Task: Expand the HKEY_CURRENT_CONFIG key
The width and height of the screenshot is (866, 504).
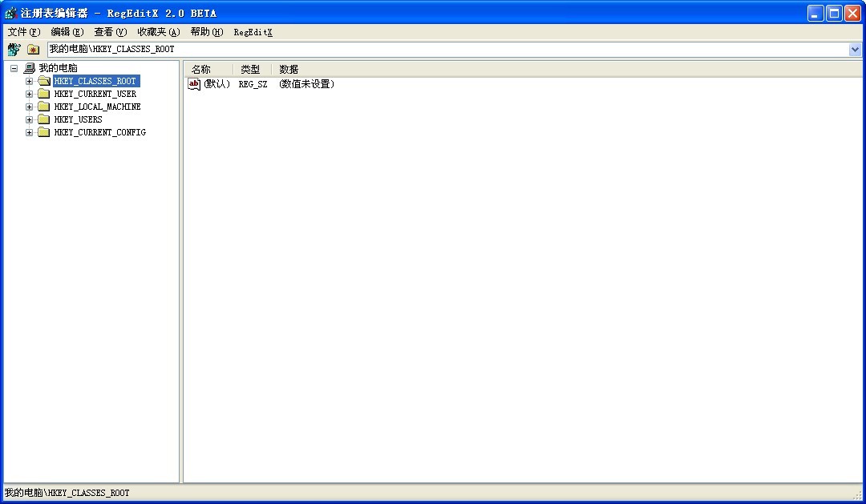Action: pos(30,132)
